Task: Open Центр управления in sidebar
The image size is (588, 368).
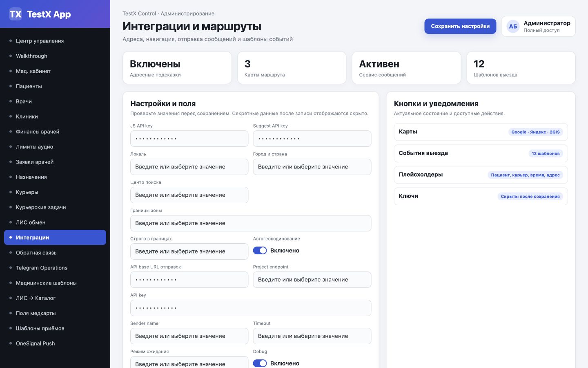Action: [55, 41]
